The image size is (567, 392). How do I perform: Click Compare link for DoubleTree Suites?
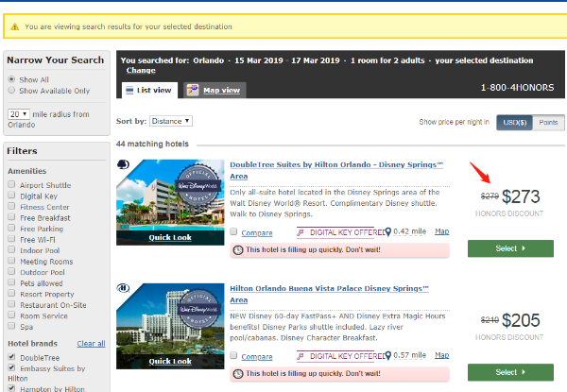pyautogui.click(x=257, y=233)
